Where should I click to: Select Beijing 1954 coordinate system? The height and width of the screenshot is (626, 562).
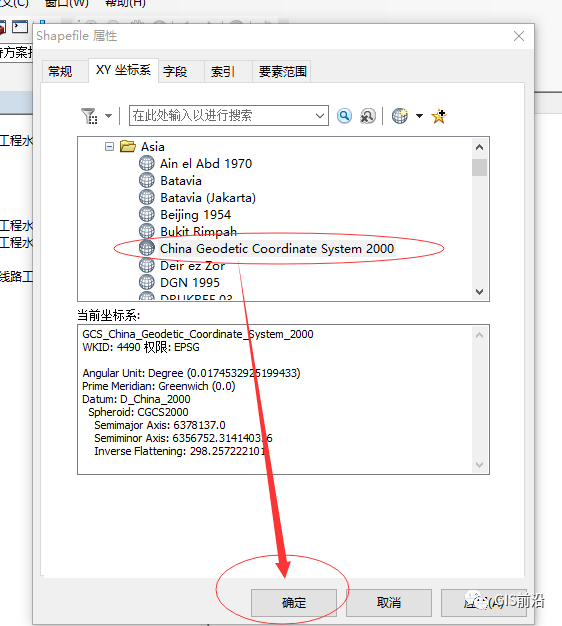[x=195, y=215]
